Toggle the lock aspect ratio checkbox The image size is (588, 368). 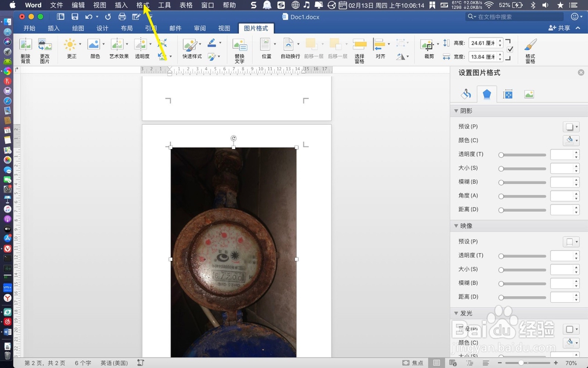coord(510,49)
